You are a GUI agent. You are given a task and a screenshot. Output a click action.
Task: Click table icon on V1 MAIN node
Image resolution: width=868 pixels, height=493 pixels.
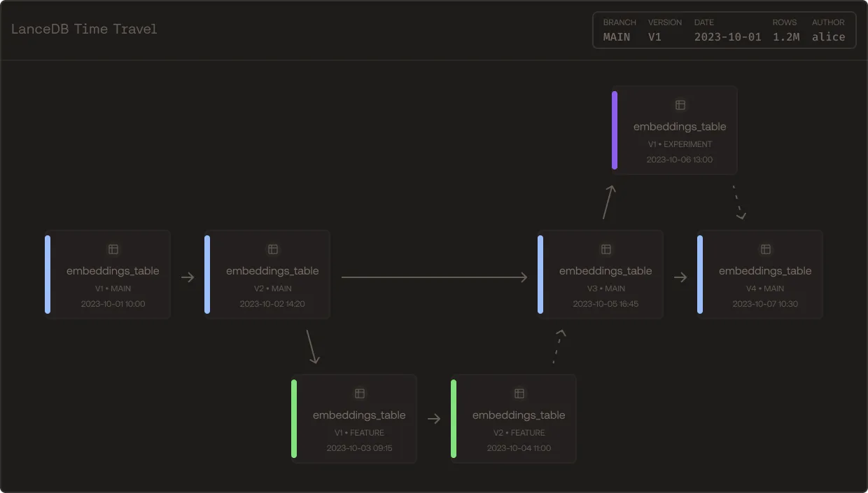click(x=113, y=249)
